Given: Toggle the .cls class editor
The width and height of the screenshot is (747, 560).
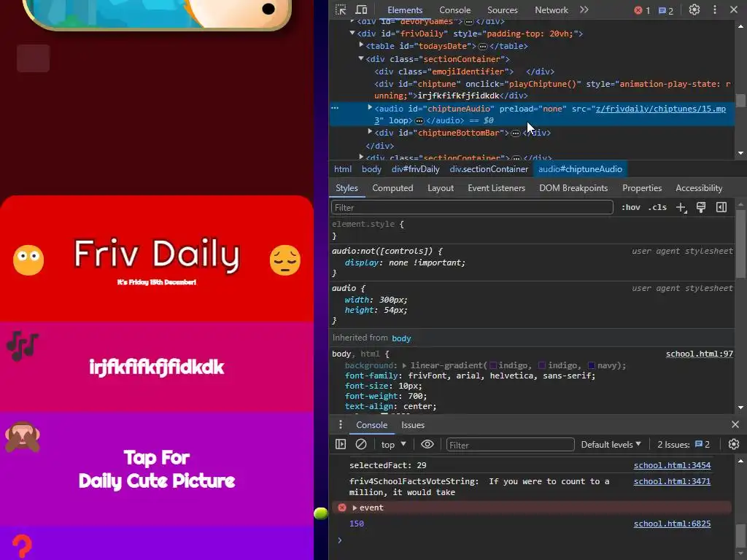Looking at the screenshot, I should [x=657, y=207].
